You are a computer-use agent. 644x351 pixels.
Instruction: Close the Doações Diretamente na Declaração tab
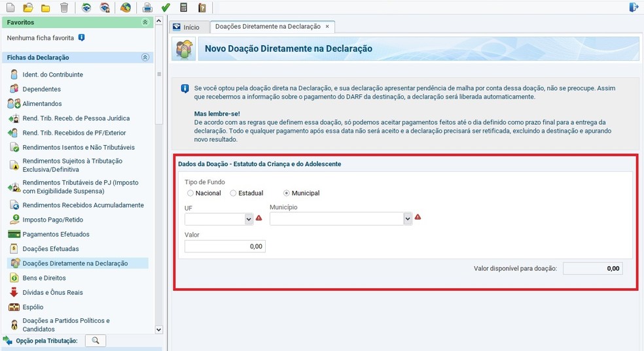(327, 26)
